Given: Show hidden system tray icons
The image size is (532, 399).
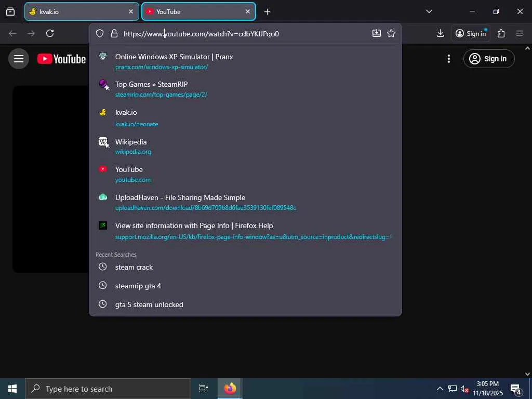Looking at the screenshot, I should [x=440, y=389].
